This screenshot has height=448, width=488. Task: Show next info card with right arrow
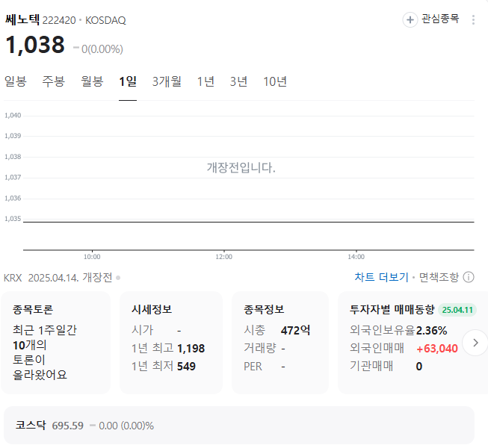pyautogui.click(x=475, y=343)
